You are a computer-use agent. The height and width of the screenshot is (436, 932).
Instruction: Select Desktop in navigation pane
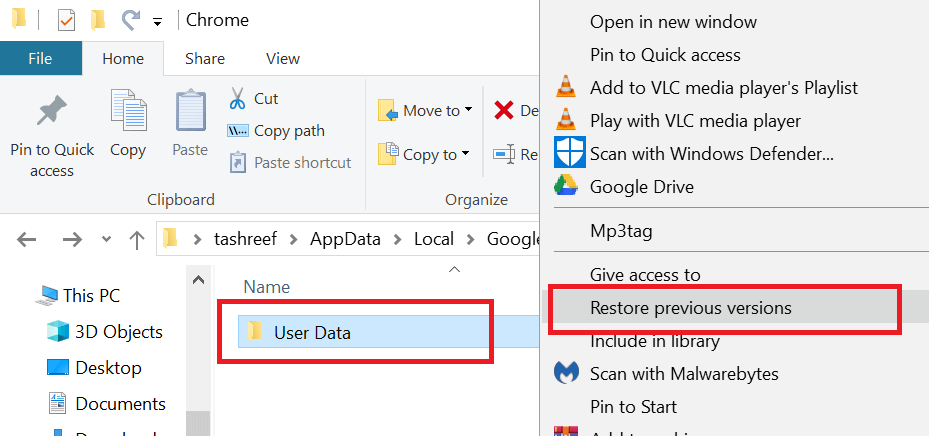[94, 368]
